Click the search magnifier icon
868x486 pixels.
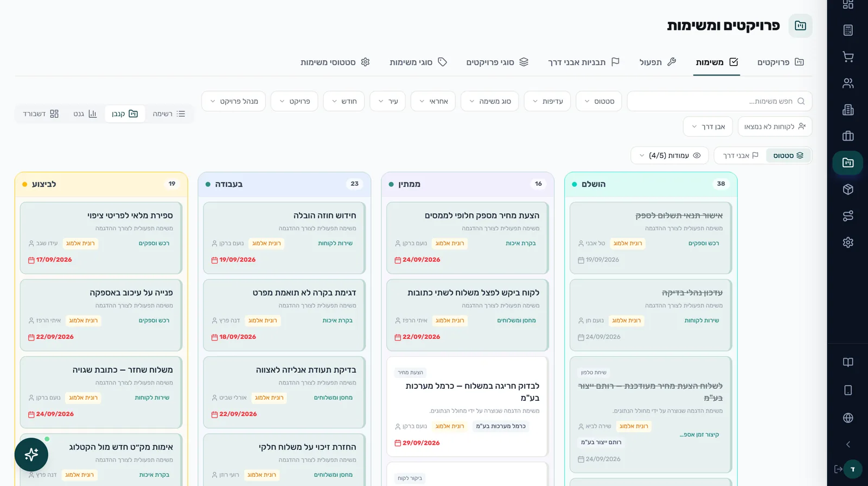(x=801, y=101)
